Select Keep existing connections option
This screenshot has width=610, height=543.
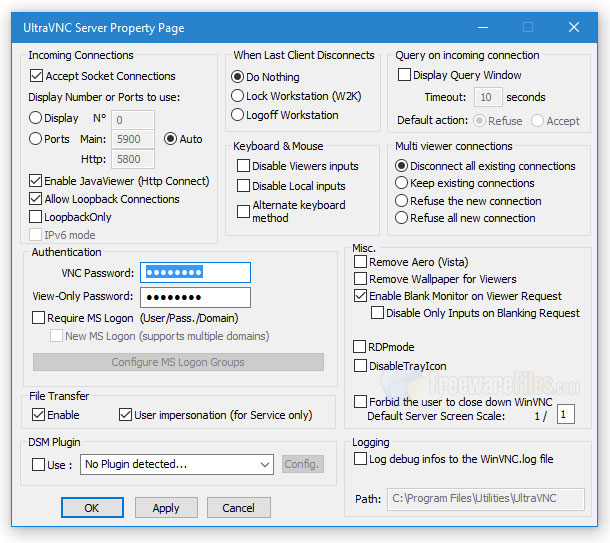pos(402,183)
